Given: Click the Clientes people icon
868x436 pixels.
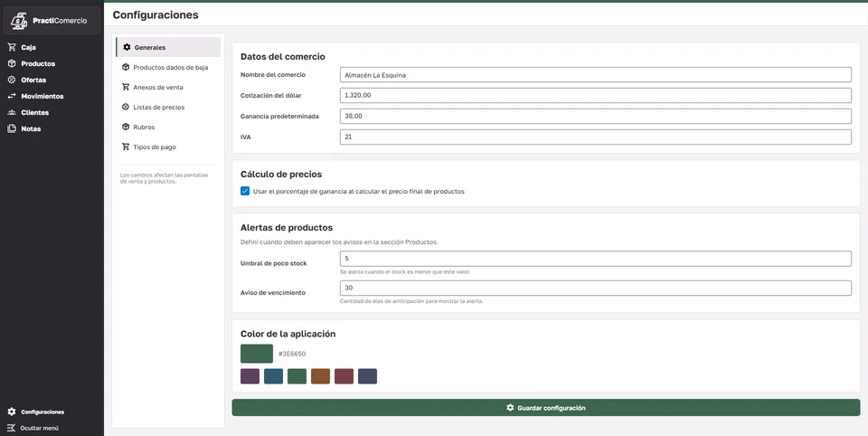Looking at the screenshot, I should (x=12, y=112).
